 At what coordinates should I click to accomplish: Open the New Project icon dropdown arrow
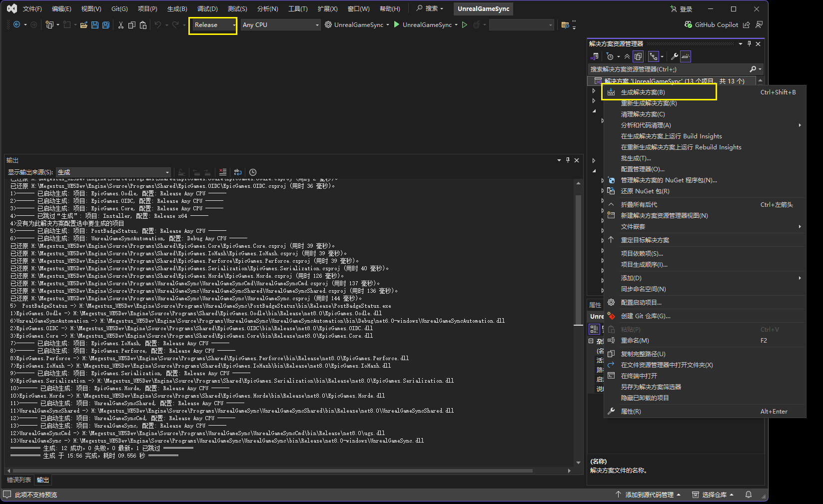(x=58, y=24)
